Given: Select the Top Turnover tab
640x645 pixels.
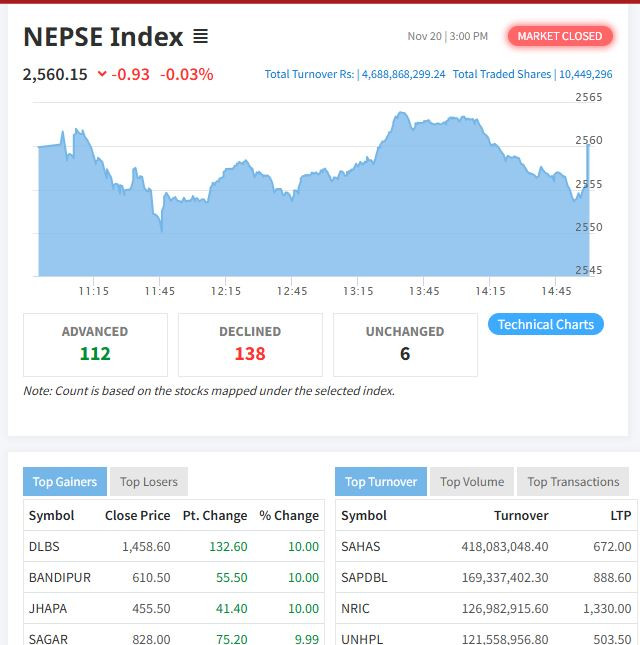Looking at the screenshot, I should [x=381, y=482].
